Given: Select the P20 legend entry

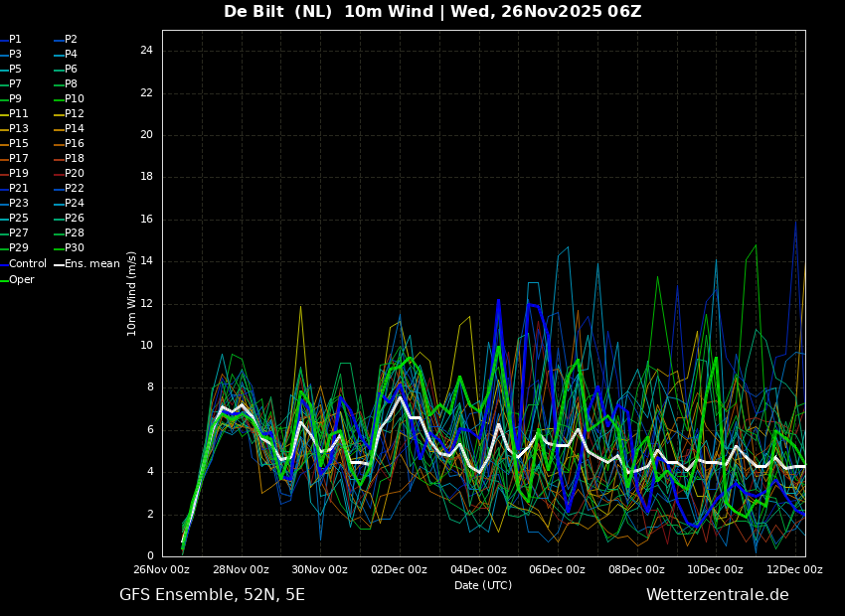Looking at the screenshot, I should tap(69, 174).
